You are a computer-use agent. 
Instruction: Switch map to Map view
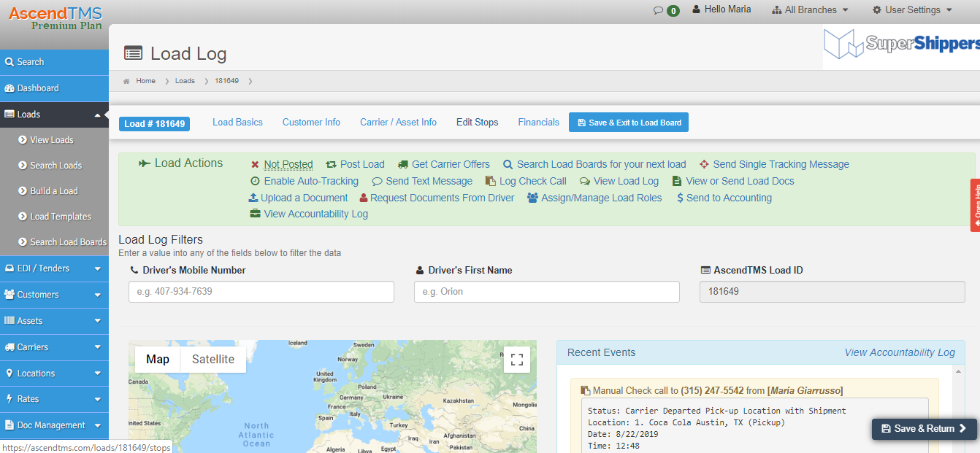click(x=158, y=359)
